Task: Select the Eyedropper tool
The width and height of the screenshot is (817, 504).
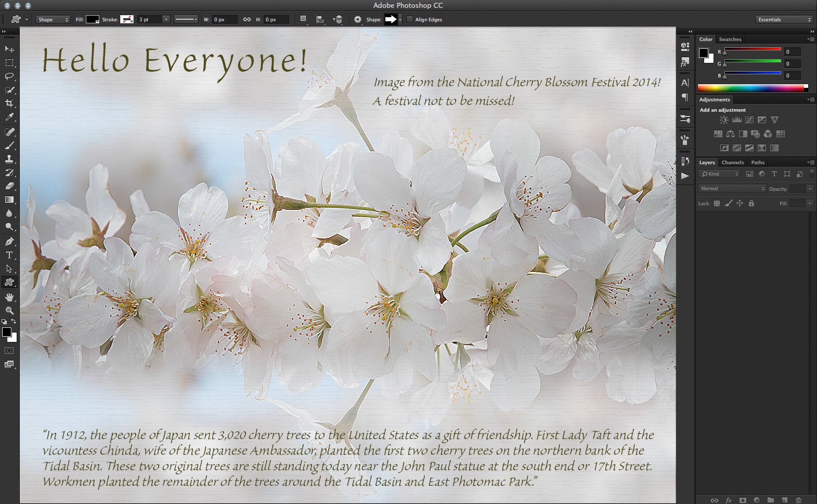Action: pyautogui.click(x=9, y=117)
